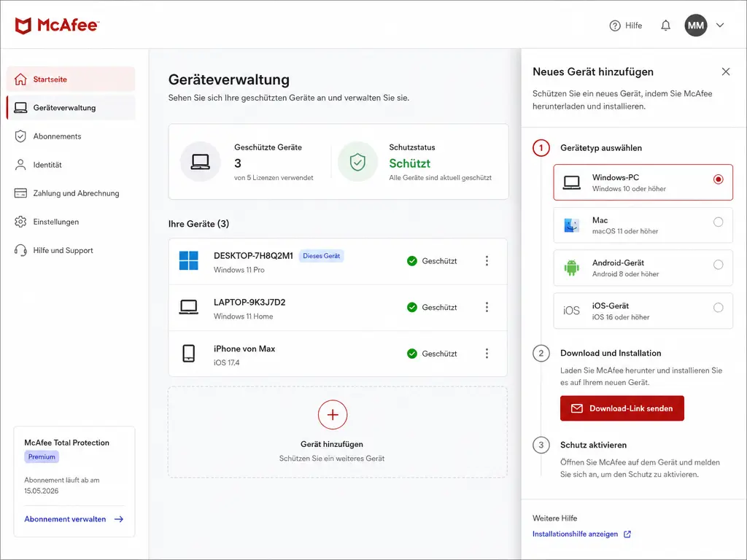Click the Mac Finder icon
The image size is (747, 560).
(572, 225)
